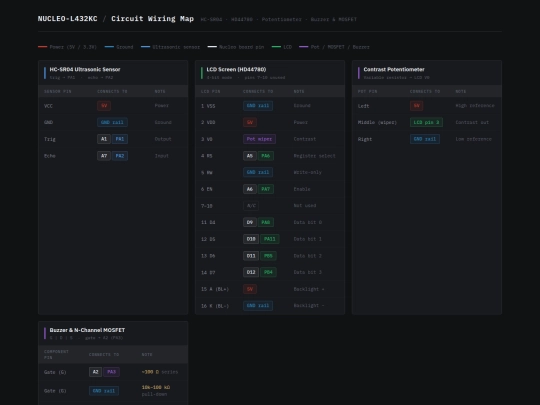Click the 5V badge in 2 VDD row

tap(250, 122)
